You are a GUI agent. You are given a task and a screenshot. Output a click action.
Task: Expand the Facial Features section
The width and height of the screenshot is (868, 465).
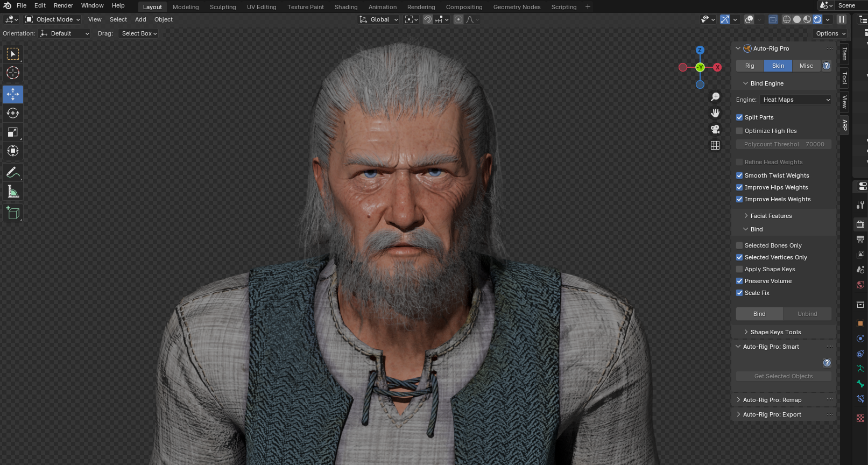(x=771, y=216)
